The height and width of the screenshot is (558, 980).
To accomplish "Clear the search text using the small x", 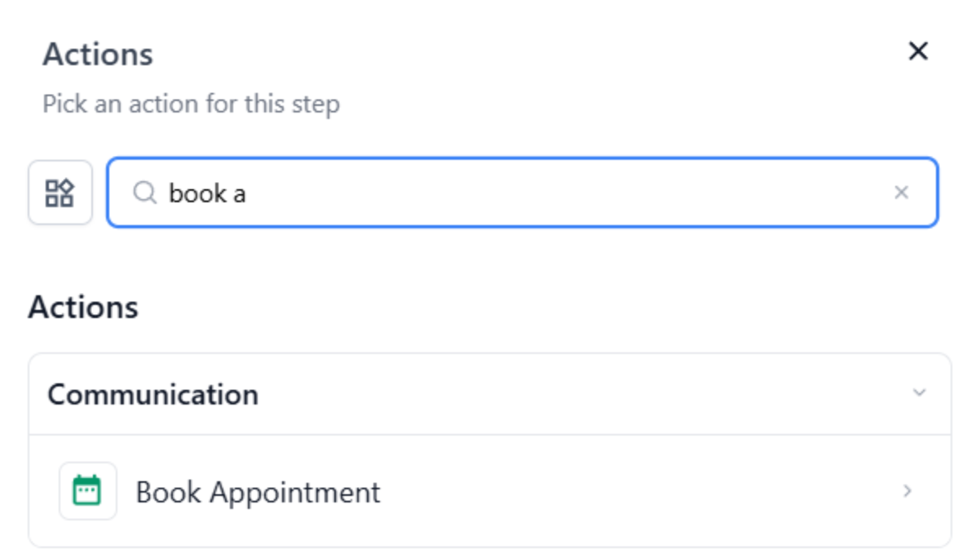I will (901, 193).
